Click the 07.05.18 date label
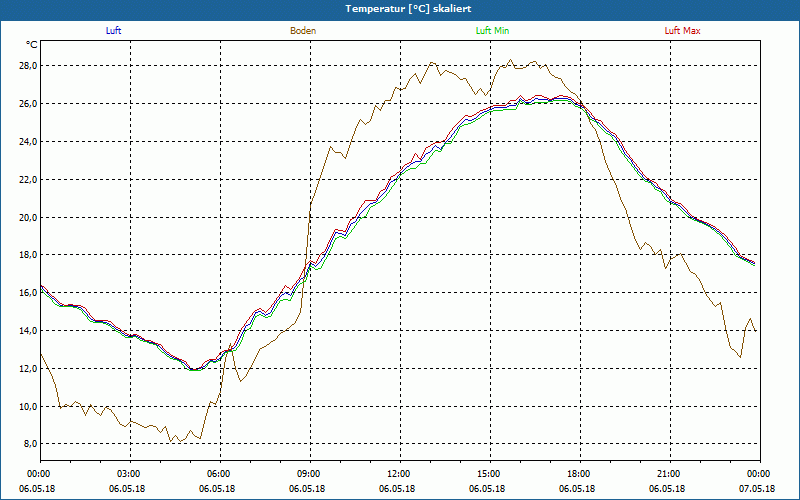The height and width of the screenshot is (500, 800). (757, 489)
